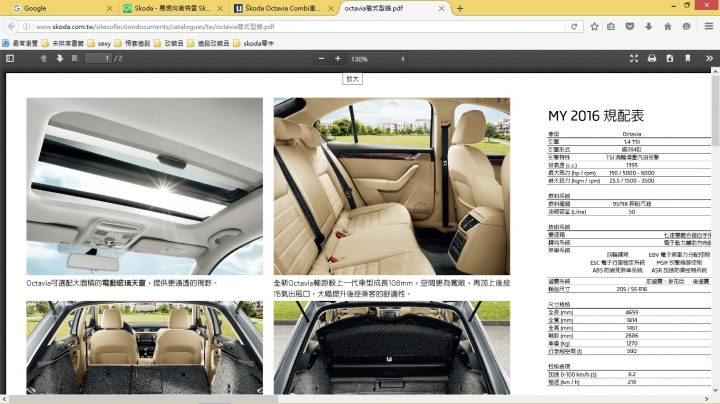The image size is (720, 404).
Task: Download the PDF file
Action: [670, 58]
